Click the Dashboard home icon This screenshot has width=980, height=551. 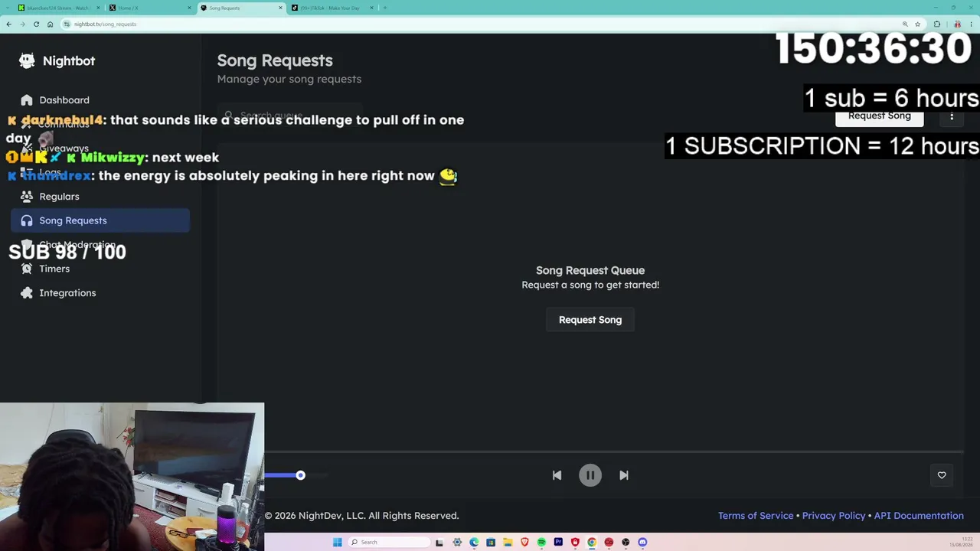click(x=27, y=100)
